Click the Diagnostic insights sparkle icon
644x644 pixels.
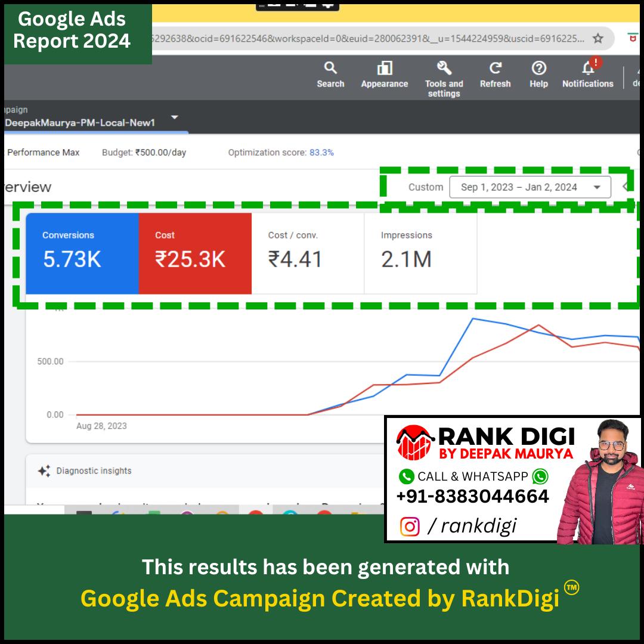click(44, 470)
